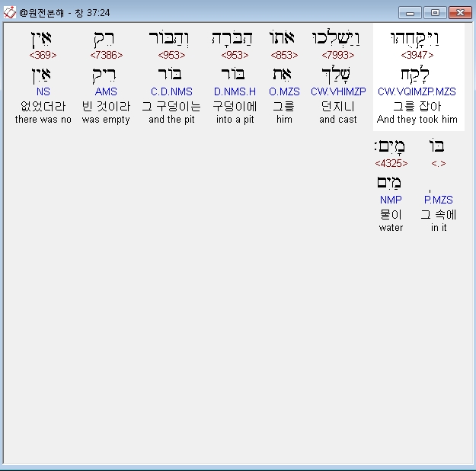Click the Hebrew word above <7386>
476x471 pixels.
click(104, 40)
